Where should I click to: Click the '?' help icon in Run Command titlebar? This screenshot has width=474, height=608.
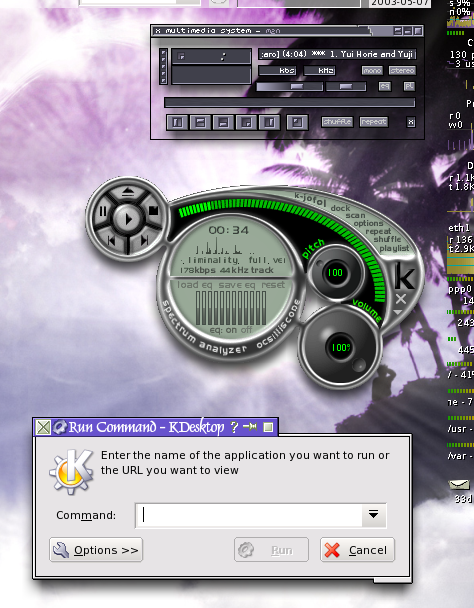234,427
